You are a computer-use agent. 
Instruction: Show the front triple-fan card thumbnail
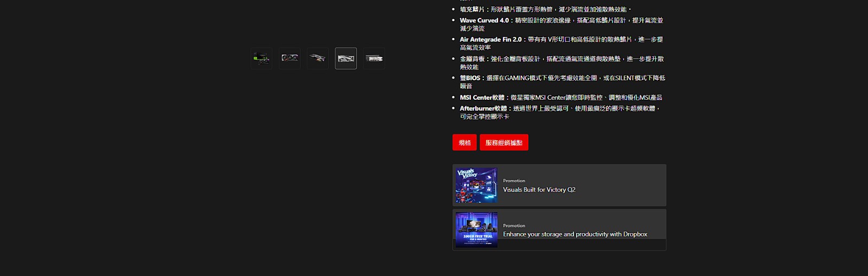coord(290,58)
